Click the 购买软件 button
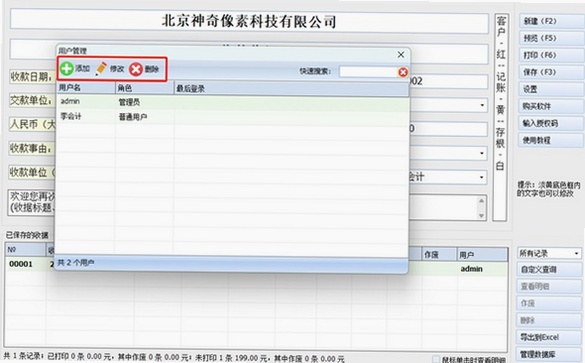 [x=551, y=106]
